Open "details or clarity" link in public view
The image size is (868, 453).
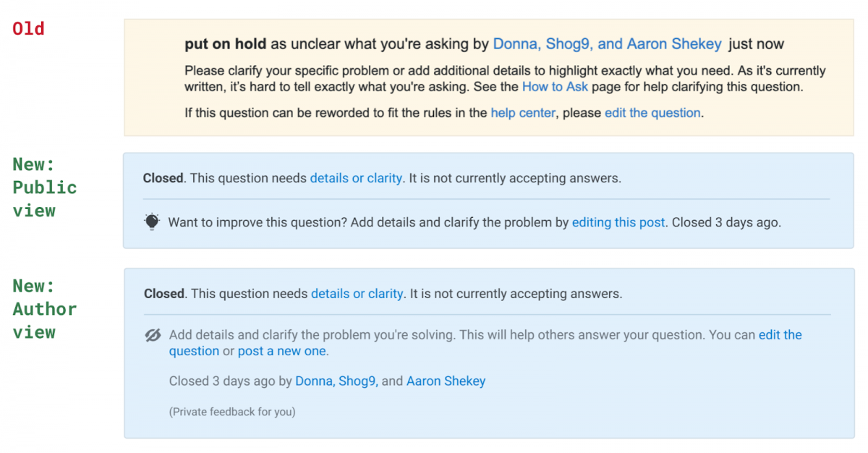(x=356, y=178)
